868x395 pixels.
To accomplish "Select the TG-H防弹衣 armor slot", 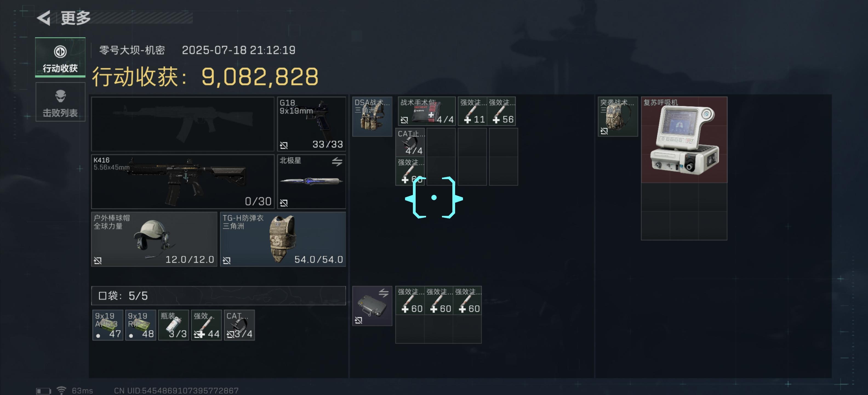I will pyautogui.click(x=283, y=239).
